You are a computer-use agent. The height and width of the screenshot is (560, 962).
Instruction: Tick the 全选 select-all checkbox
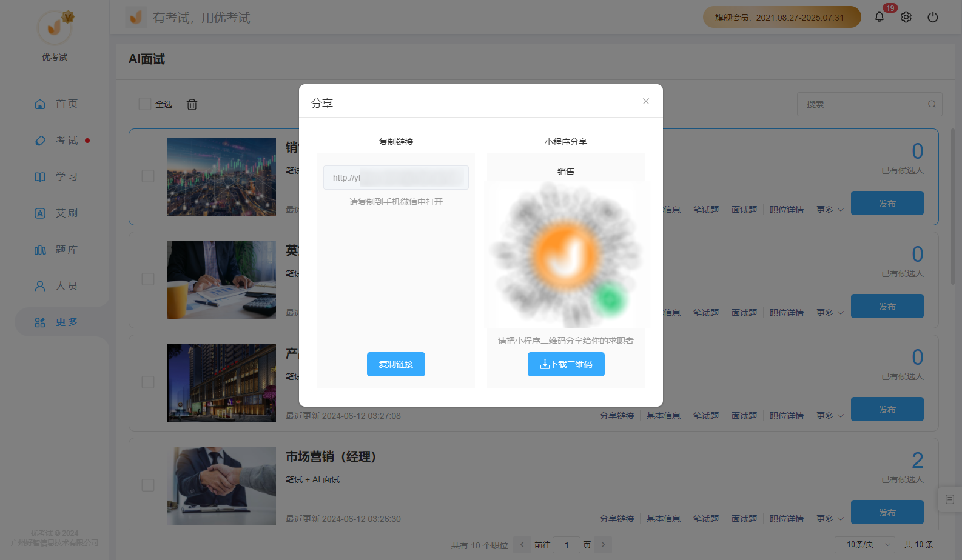pyautogui.click(x=145, y=104)
